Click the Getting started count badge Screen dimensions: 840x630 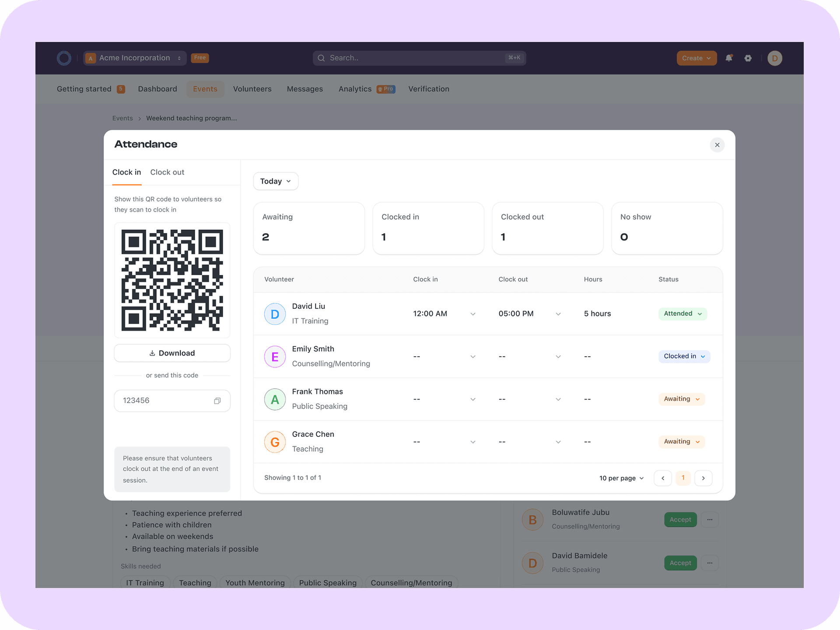pos(121,89)
